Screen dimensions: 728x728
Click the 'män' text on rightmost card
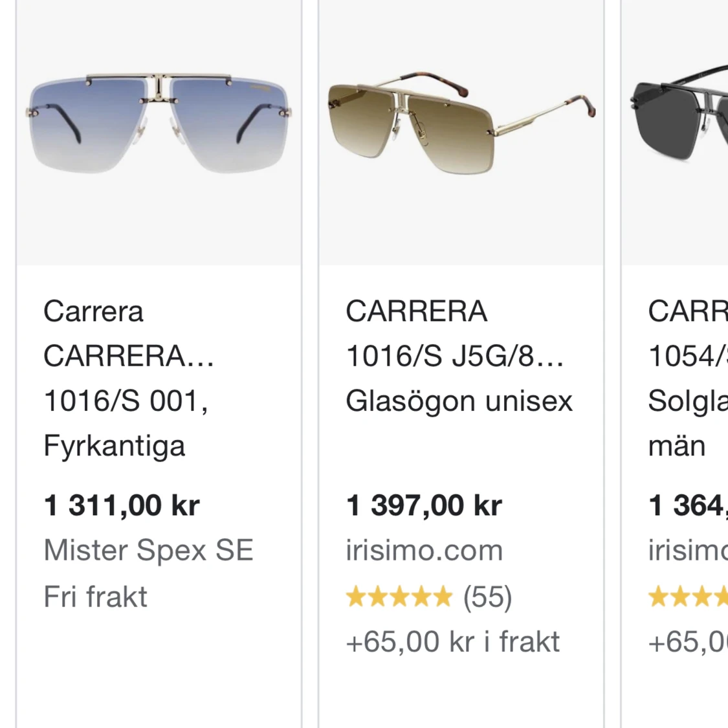click(676, 446)
